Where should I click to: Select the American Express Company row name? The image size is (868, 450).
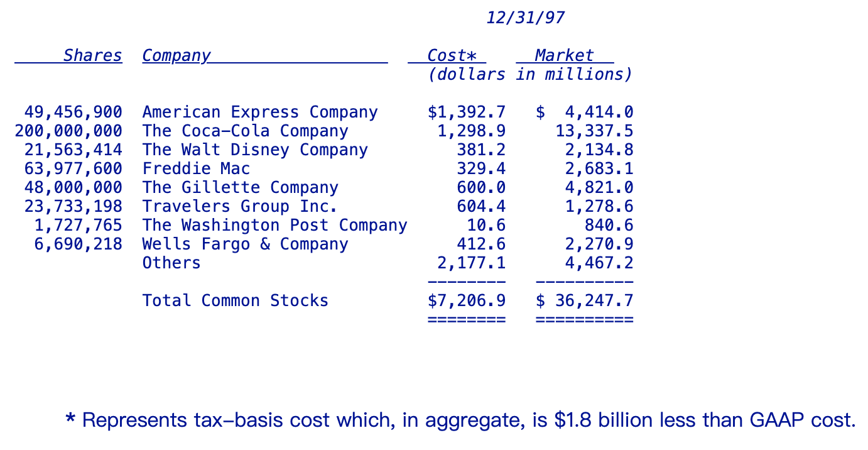(x=260, y=112)
